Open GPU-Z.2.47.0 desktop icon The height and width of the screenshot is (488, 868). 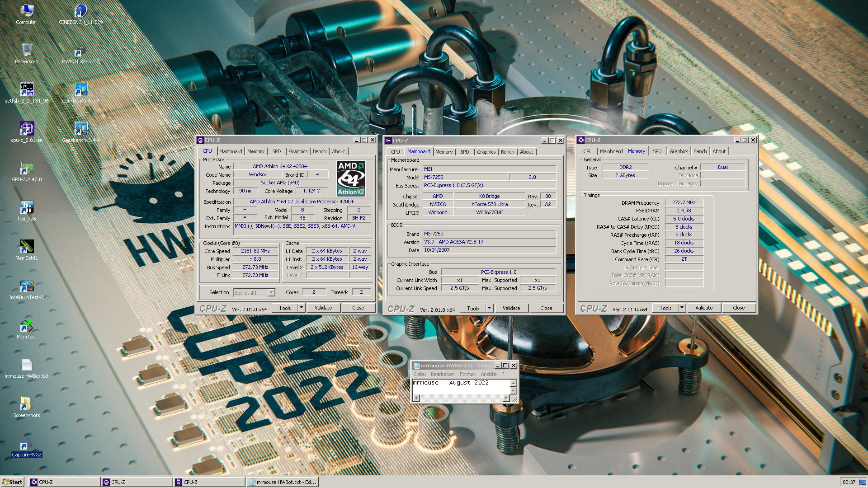coord(27,171)
